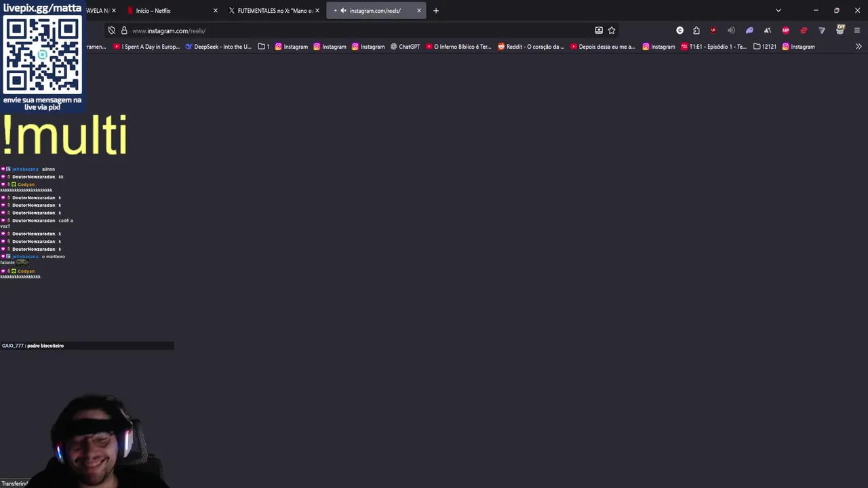Viewport: 868px width, 488px height.
Task: Open a new browser tab
Action: [x=436, y=11]
